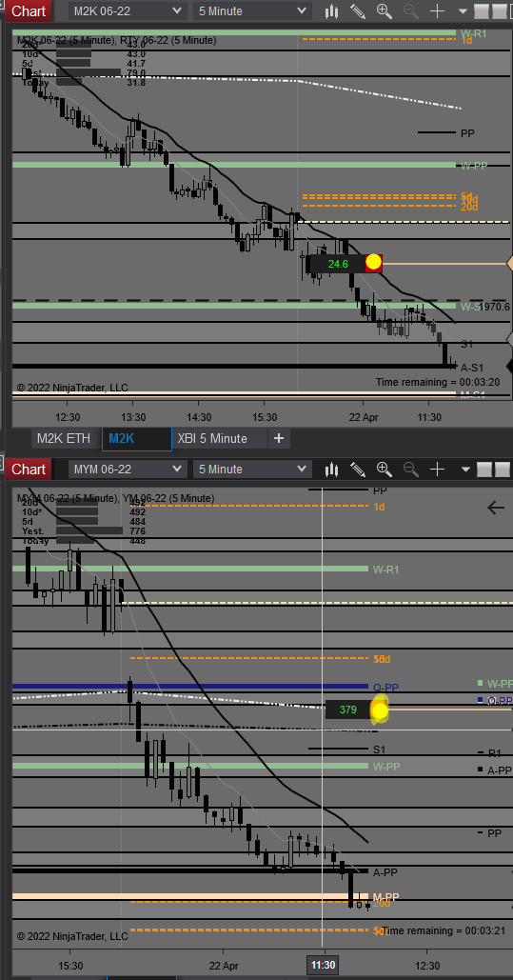Click the orange 1d label in MYM chart
Image resolution: width=513 pixels, height=980 pixels.
pyautogui.click(x=379, y=507)
